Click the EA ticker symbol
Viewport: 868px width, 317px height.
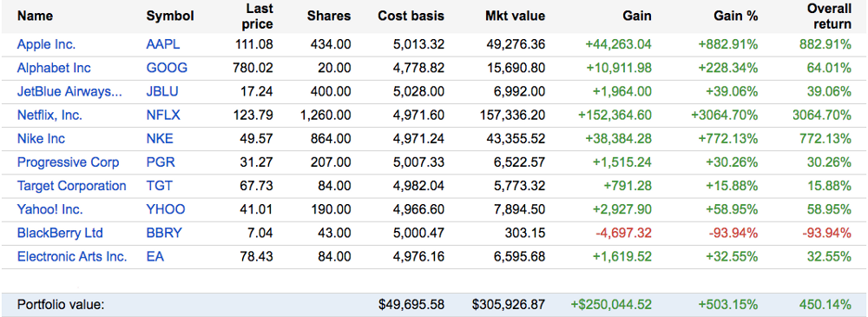point(155,256)
